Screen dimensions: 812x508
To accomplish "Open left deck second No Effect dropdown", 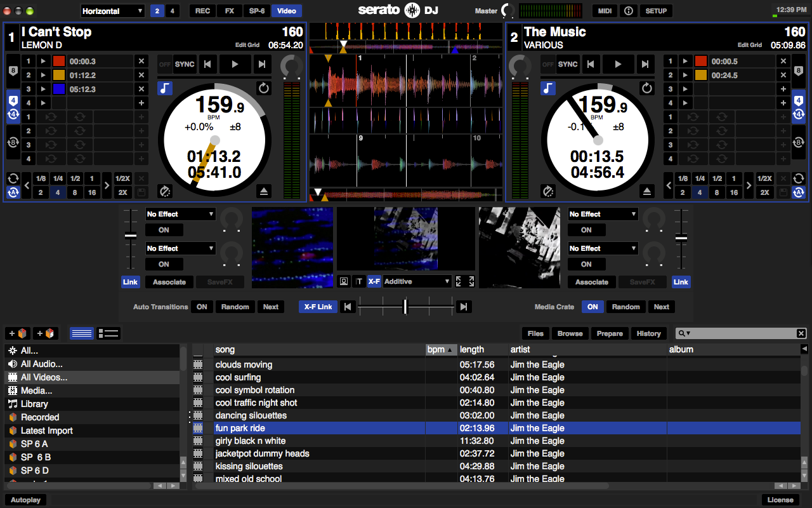I will [x=181, y=248].
